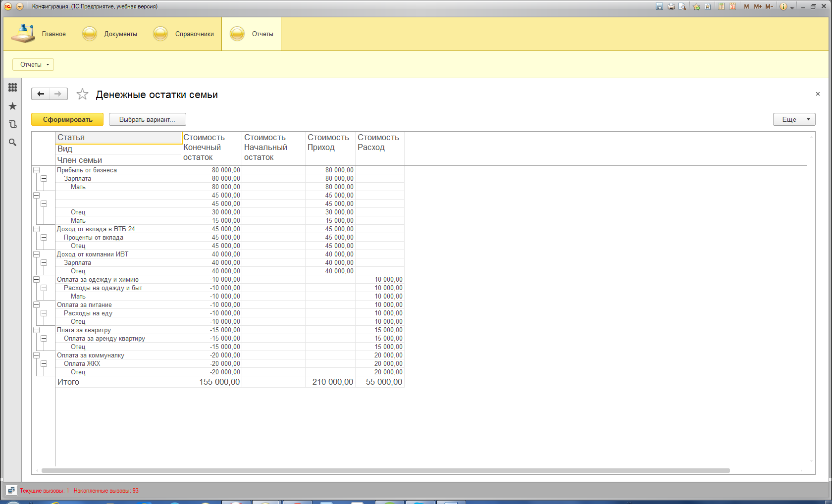Collapse the 'Доход от вклада в ВТБ 24' group
832x504 pixels.
coord(36,229)
